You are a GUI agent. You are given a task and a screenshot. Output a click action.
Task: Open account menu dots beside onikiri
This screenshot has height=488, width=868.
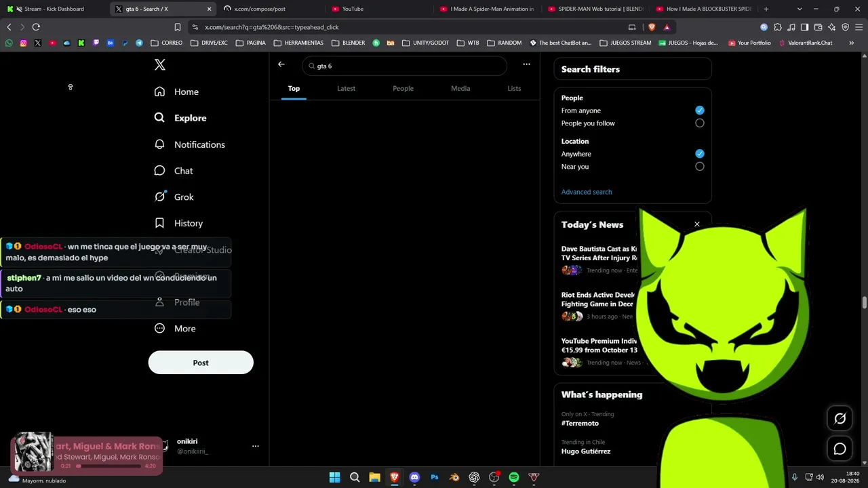point(256,446)
